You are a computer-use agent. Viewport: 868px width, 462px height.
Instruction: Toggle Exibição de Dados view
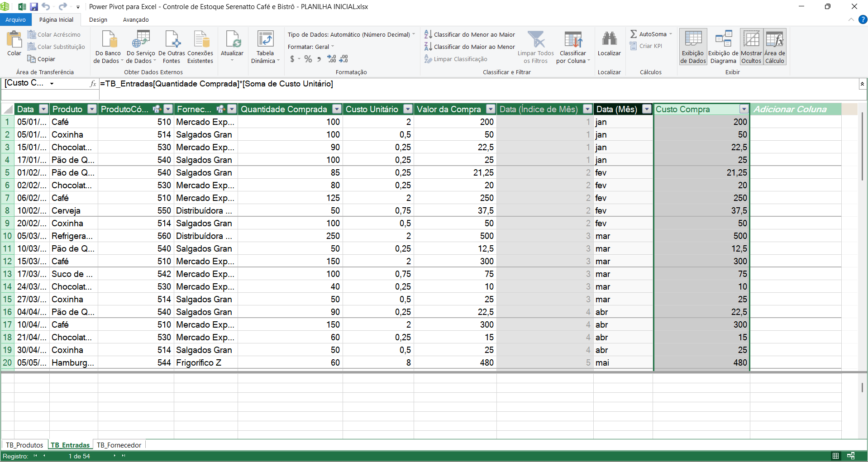pos(693,47)
